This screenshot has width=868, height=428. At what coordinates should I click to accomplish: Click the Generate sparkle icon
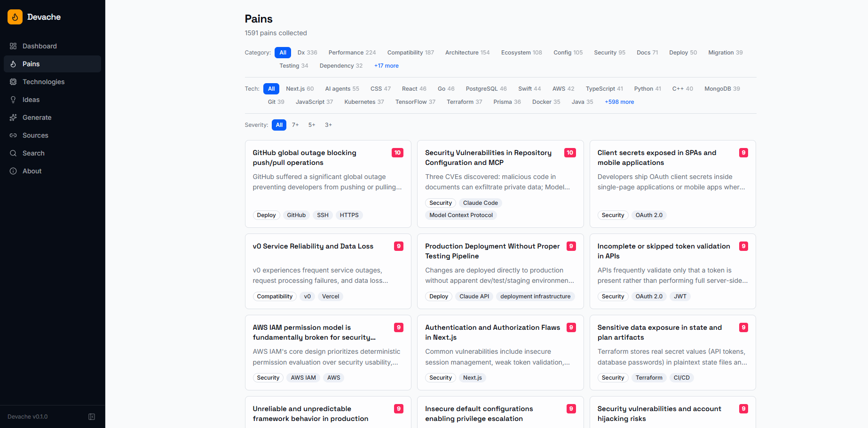pos(13,117)
